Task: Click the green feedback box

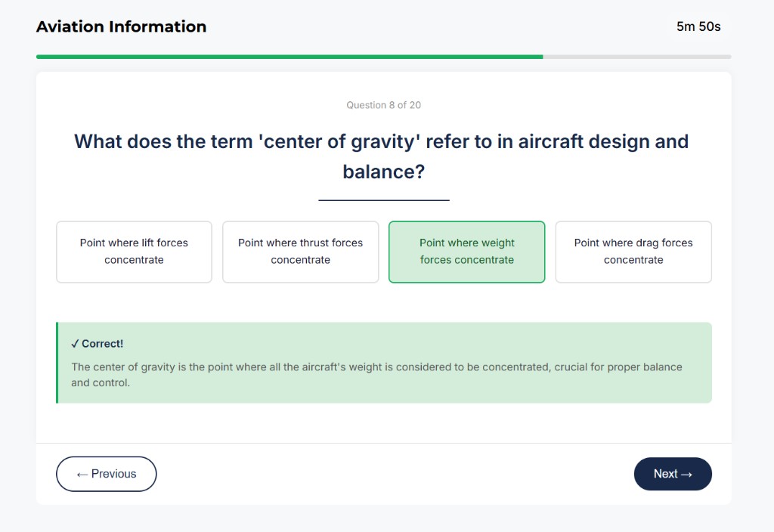Action: (384, 361)
